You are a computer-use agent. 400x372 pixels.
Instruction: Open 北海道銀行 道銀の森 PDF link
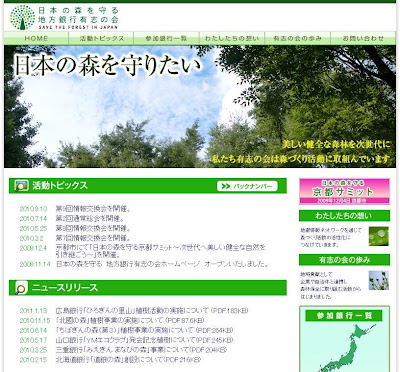tap(129, 360)
